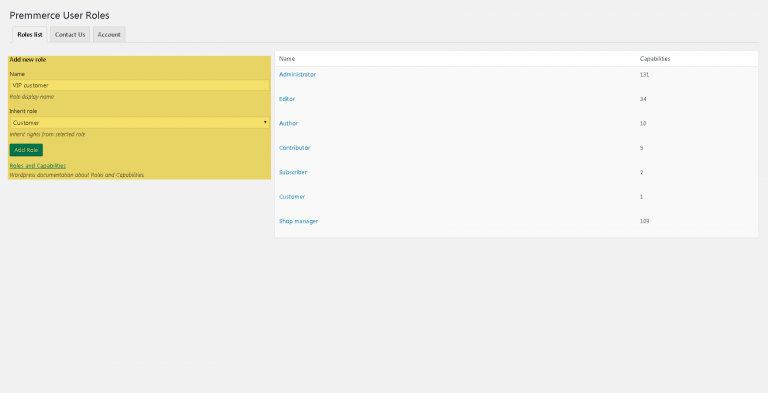Open the Customer role link
The width and height of the screenshot is (768, 393).
(292, 197)
